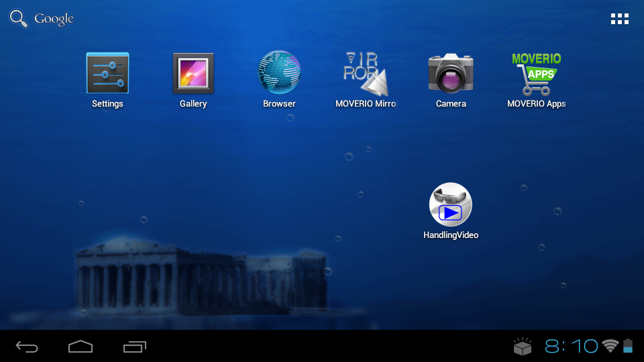644x362 pixels.
Task: Tap the battery status icon
Action: 628,346
